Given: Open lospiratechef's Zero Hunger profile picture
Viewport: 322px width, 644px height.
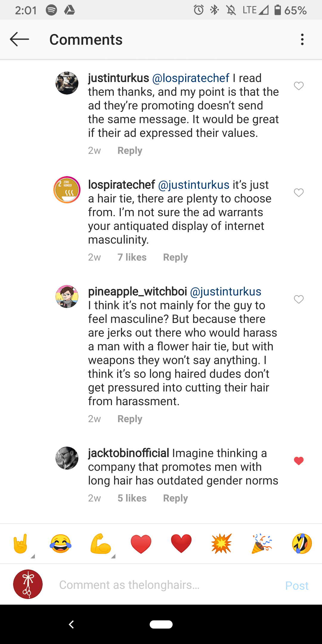Looking at the screenshot, I should [67, 190].
